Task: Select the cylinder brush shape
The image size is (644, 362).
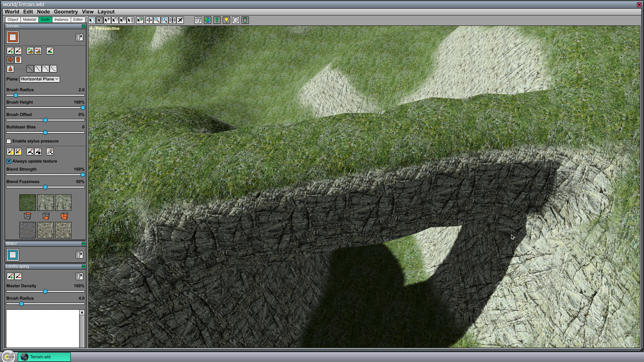Action: pyautogui.click(x=18, y=60)
